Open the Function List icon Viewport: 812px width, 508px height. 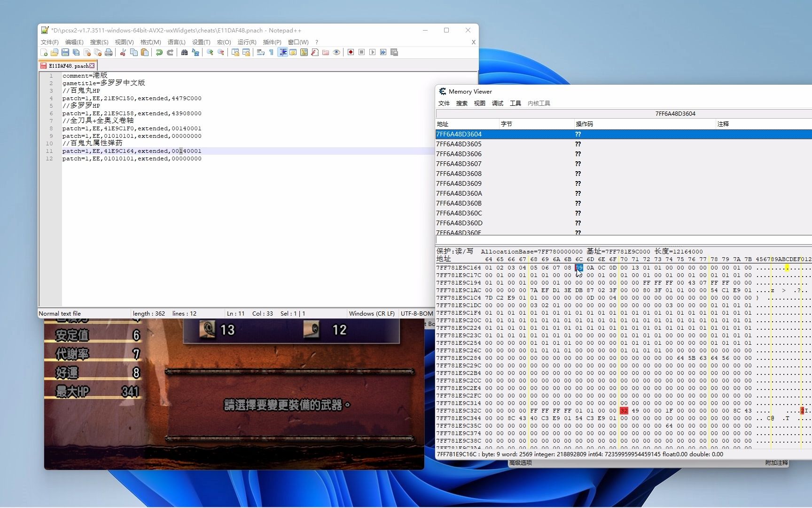[x=315, y=52]
